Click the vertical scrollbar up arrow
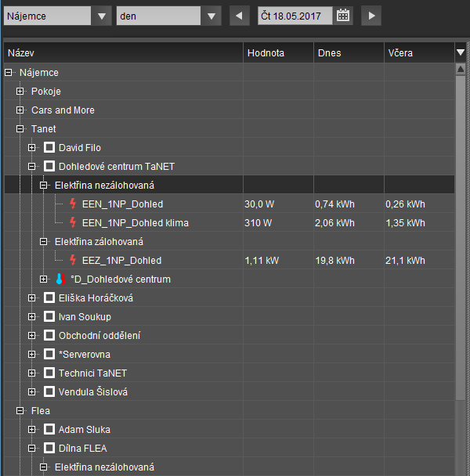470x476 pixels. pos(461,69)
